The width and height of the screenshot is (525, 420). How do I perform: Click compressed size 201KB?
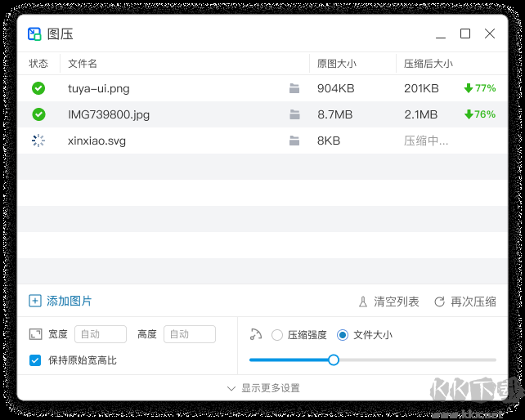click(421, 88)
